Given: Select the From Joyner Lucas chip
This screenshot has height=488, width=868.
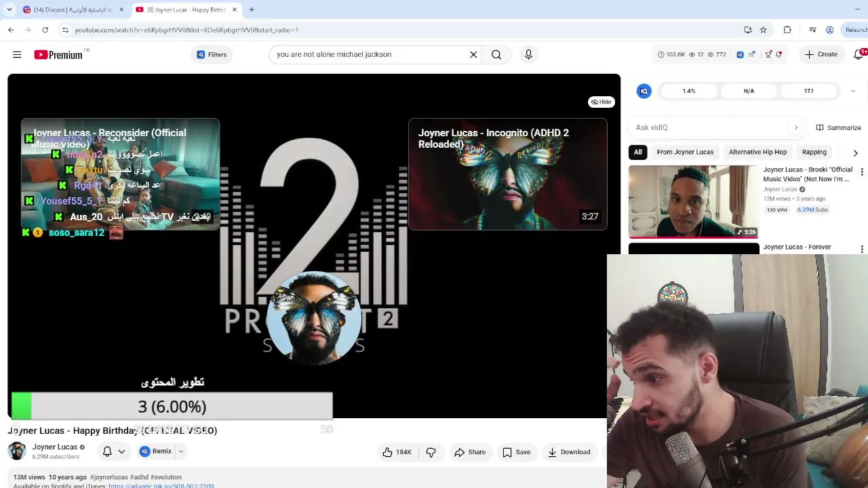Looking at the screenshot, I should point(685,152).
